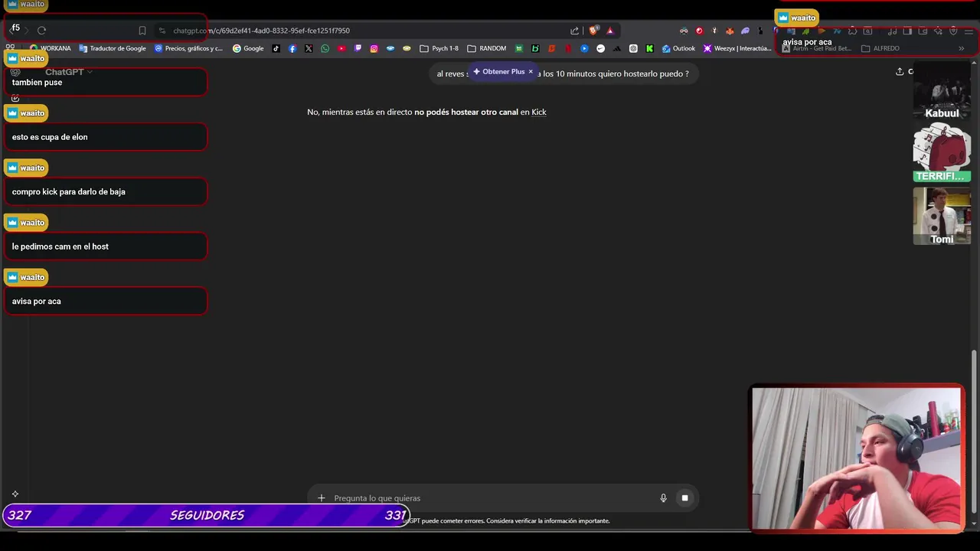Open the X (Twitter) bookmark icon

(x=309, y=48)
